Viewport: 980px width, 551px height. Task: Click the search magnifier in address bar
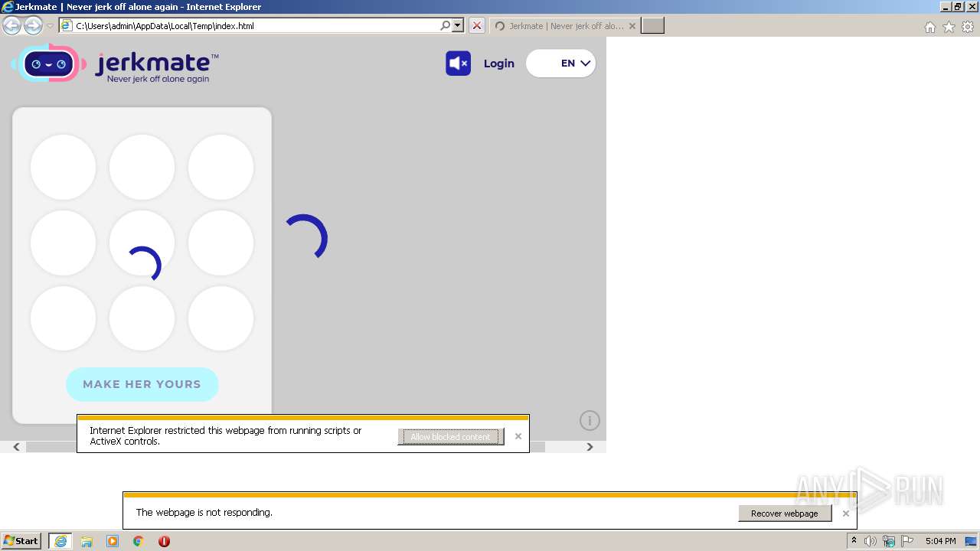[445, 25]
